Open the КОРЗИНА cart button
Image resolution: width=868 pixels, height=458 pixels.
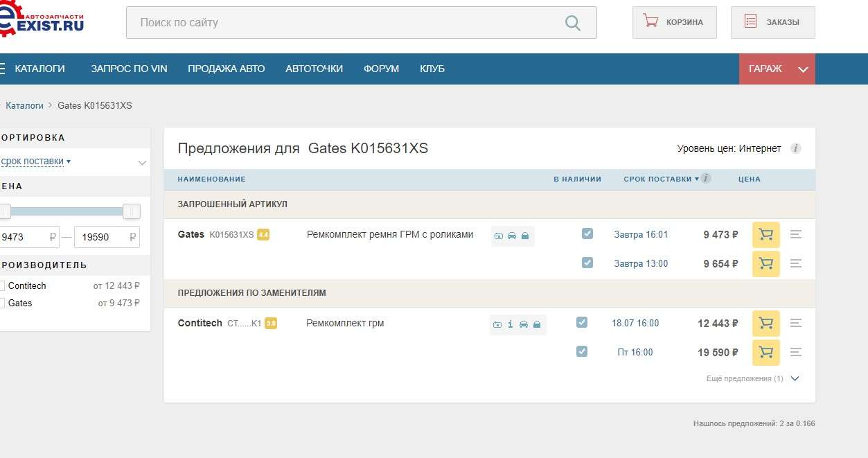(x=675, y=22)
